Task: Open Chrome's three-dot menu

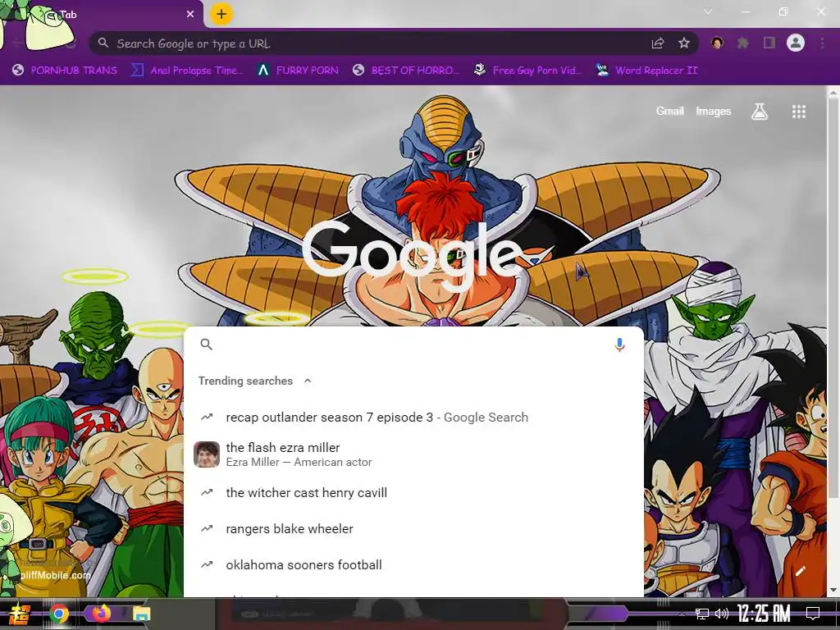Action: coord(822,43)
